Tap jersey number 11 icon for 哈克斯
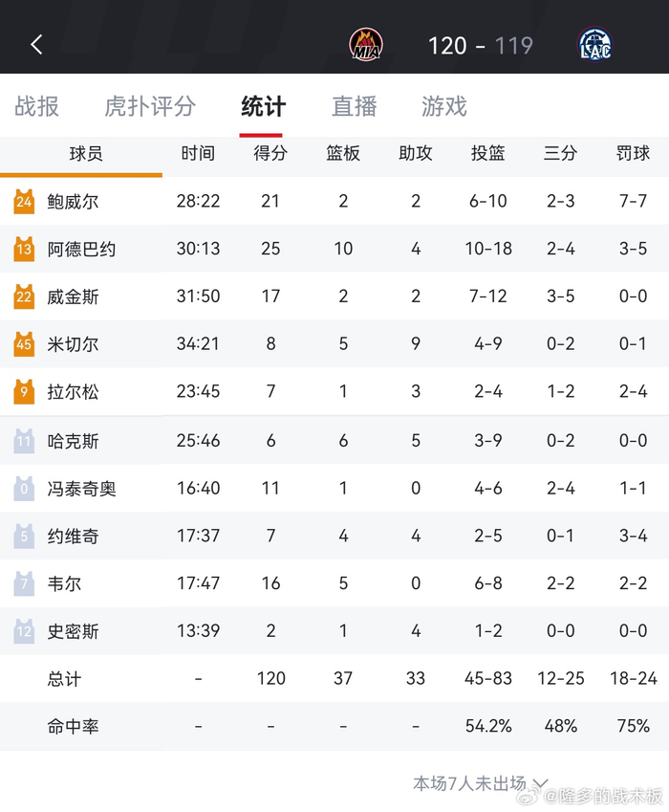Image resolution: width=669 pixels, height=812 pixels. tap(24, 441)
